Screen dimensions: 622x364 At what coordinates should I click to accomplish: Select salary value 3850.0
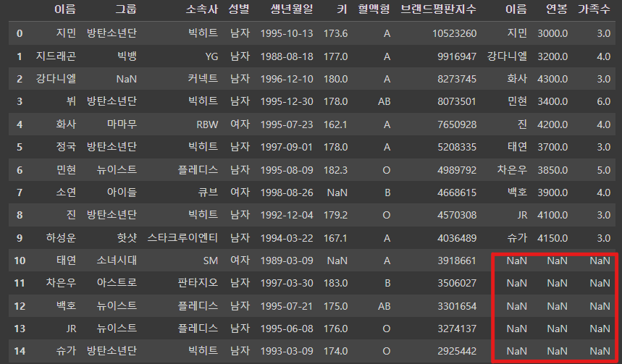click(x=552, y=170)
